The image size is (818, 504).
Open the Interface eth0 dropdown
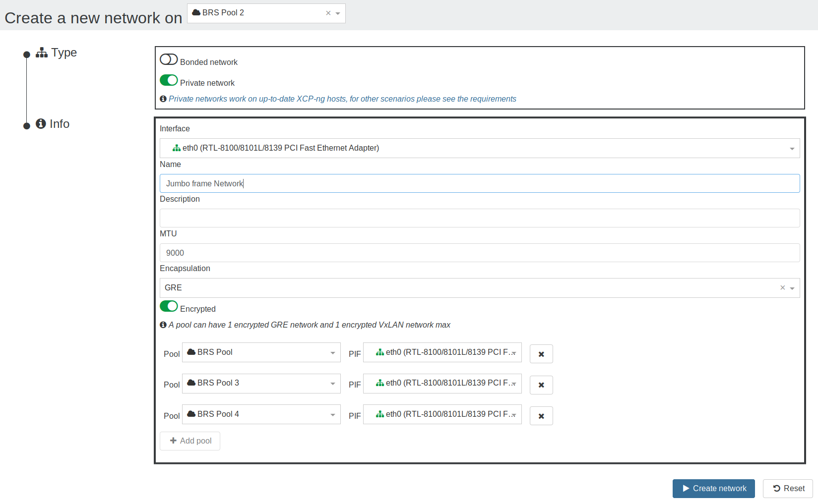(x=480, y=148)
